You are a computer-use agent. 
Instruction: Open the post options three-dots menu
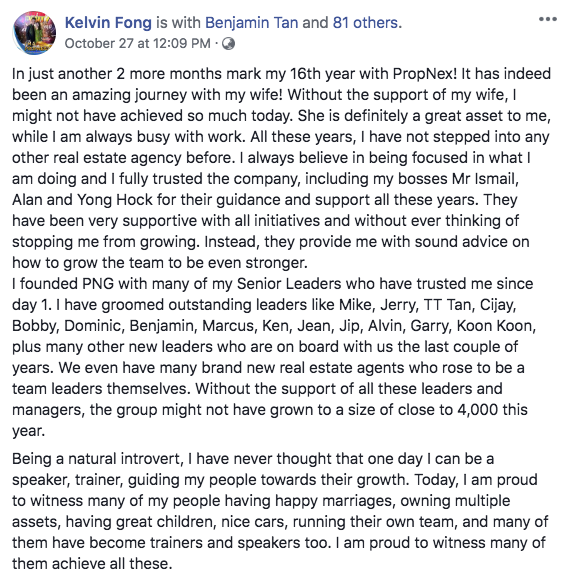point(548,19)
